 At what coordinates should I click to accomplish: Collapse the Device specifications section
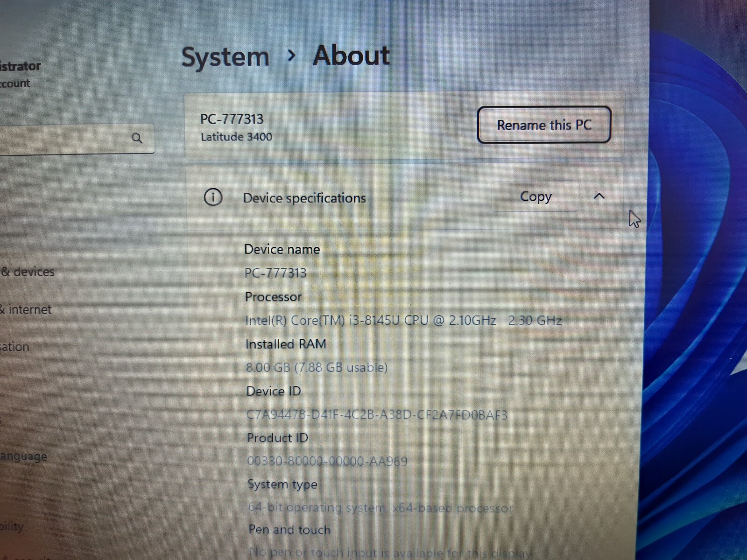(599, 196)
